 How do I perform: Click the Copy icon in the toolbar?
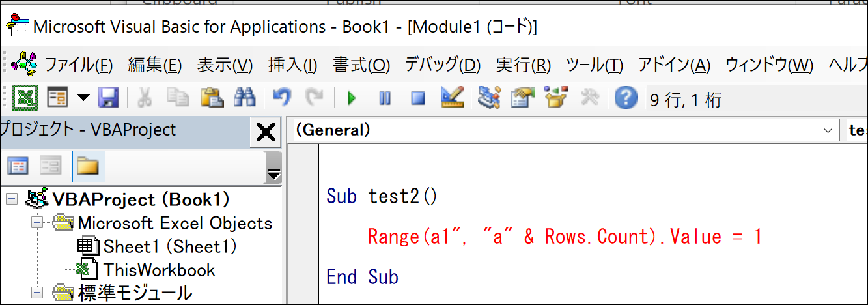177,99
